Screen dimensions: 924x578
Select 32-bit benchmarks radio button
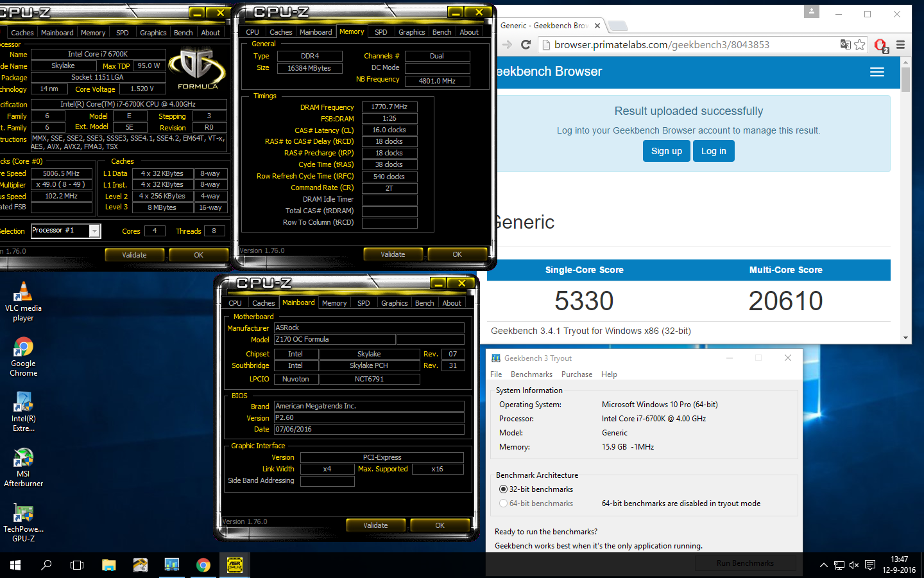point(503,489)
